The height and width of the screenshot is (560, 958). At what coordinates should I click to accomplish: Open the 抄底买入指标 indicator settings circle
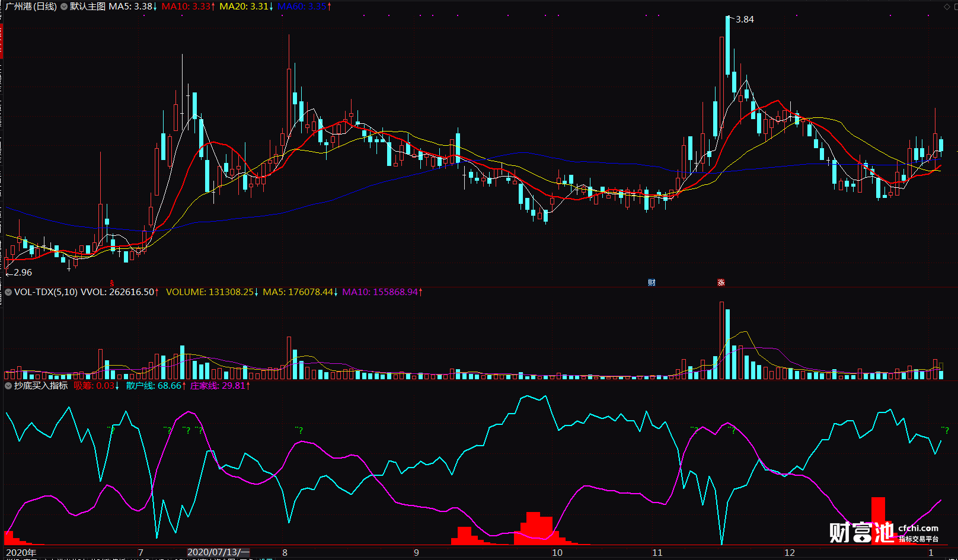tap(8, 386)
